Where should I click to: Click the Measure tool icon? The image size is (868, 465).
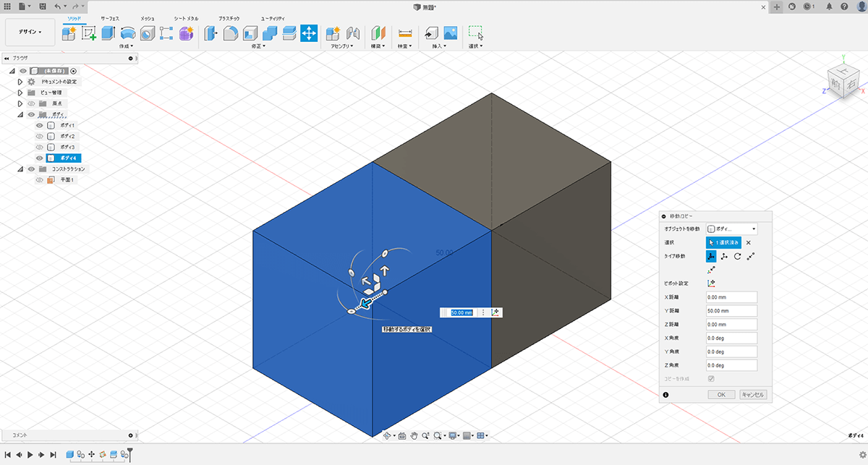(405, 33)
